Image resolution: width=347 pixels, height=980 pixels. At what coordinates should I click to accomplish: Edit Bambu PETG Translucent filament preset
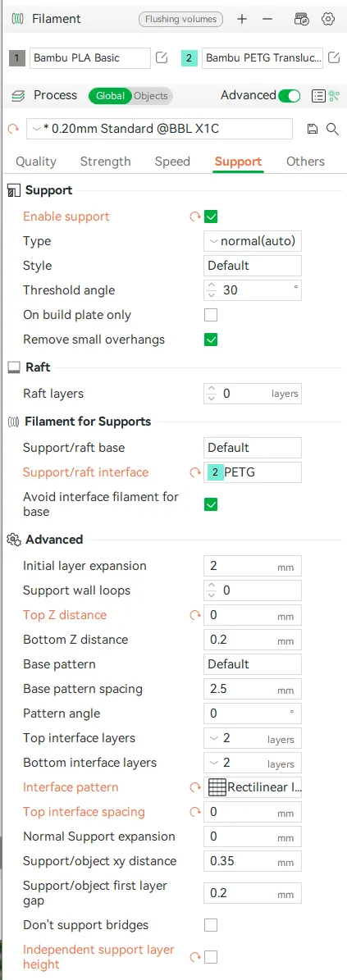tap(335, 58)
